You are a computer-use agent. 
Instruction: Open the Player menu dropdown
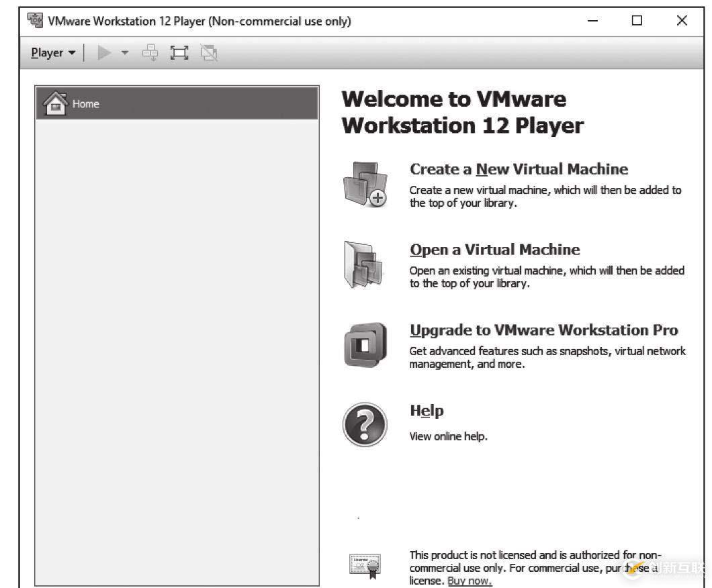click(53, 52)
